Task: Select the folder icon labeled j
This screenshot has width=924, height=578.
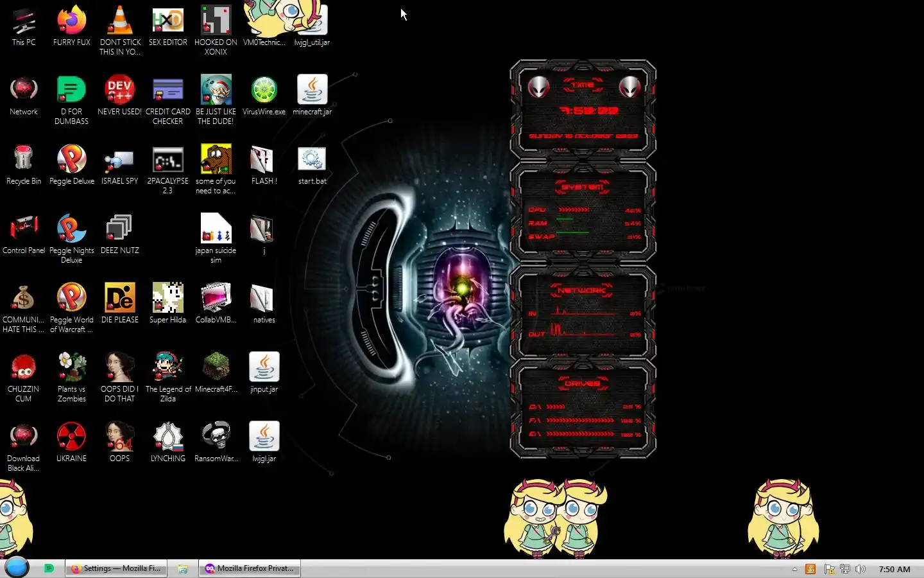Action: [x=264, y=234]
